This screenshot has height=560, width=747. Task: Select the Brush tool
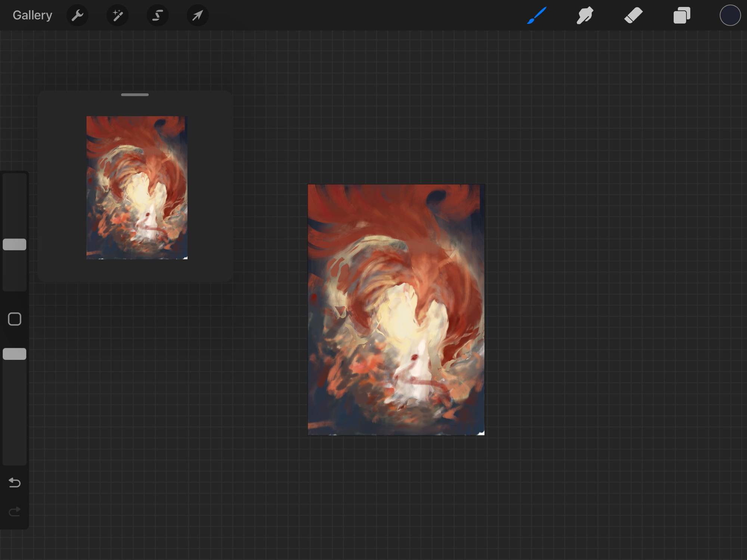click(537, 15)
